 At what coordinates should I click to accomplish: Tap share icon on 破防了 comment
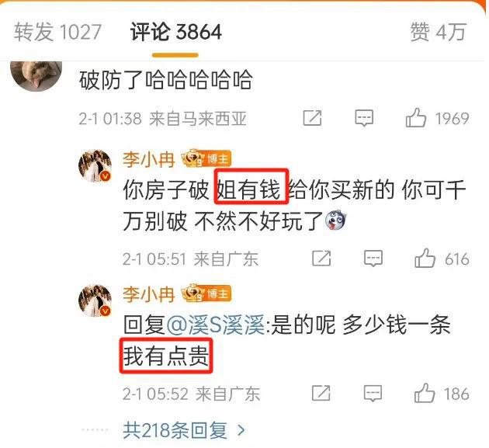313,118
